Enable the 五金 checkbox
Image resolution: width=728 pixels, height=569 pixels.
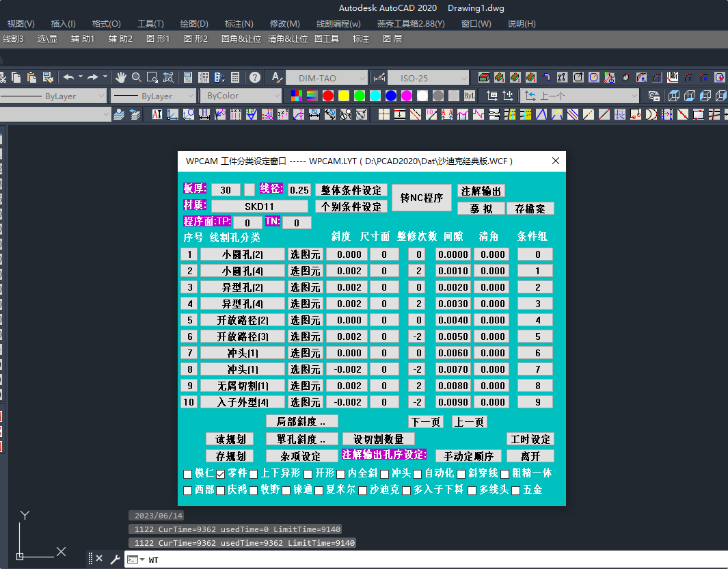(x=516, y=490)
